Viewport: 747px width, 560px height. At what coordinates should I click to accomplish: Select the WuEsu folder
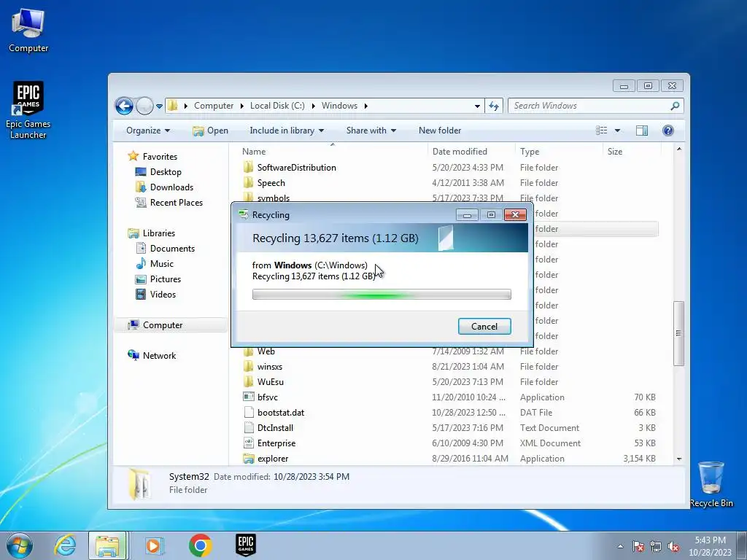(270, 382)
